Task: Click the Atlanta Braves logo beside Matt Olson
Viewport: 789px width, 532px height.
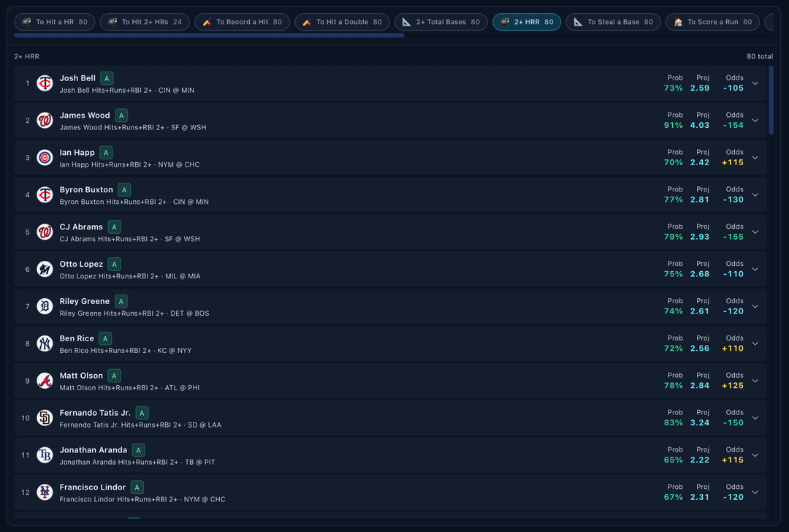Action: click(45, 381)
